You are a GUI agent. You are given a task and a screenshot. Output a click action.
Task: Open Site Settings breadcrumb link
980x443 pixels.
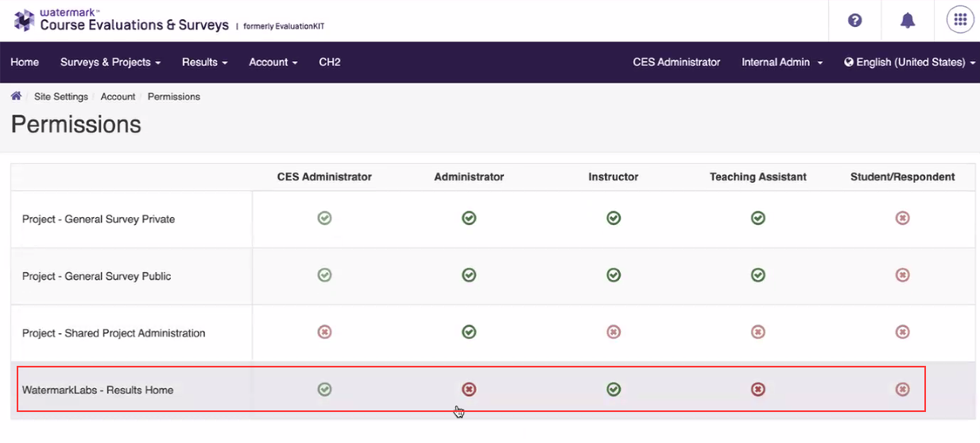pyautogui.click(x=61, y=96)
